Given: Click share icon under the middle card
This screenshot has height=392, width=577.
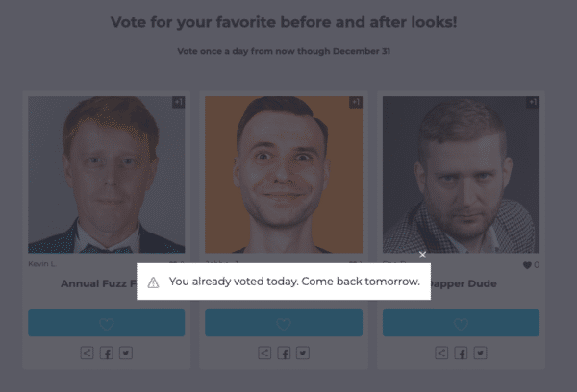Looking at the screenshot, I should pos(264,354).
